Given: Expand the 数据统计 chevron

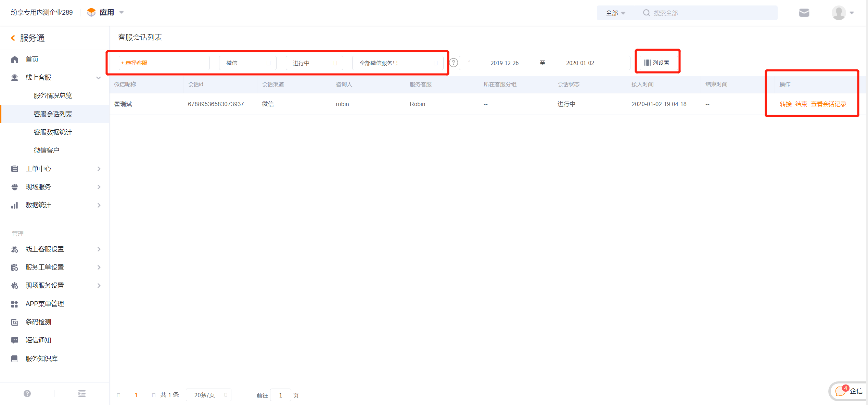Looking at the screenshot, I should tap(99, 205).
